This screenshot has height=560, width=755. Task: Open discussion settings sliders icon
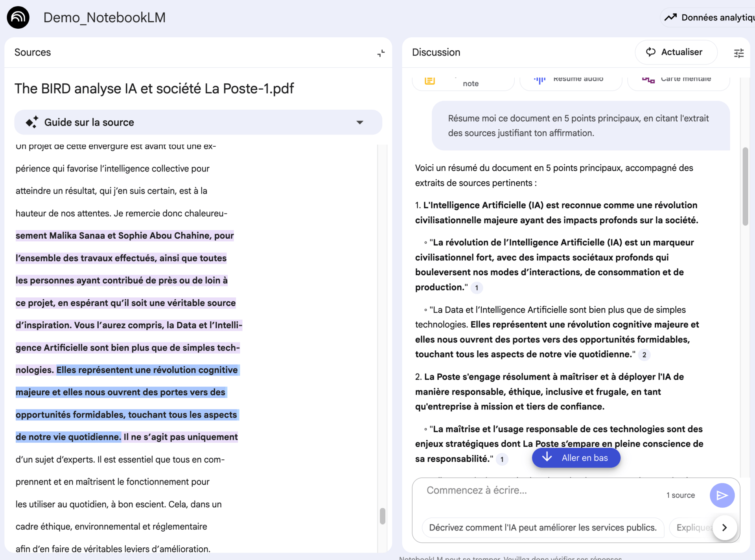(x=739, y=53)
